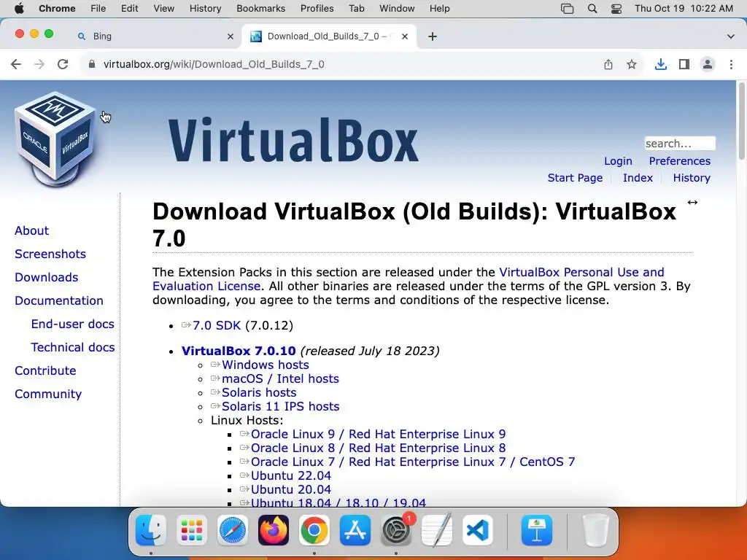Click the Chrome forward arrow

coord(39,64)
